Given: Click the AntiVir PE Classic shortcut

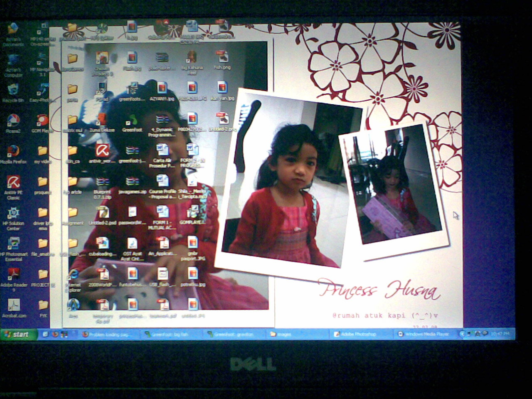Looking at the screenshot, I should point(13,187).
